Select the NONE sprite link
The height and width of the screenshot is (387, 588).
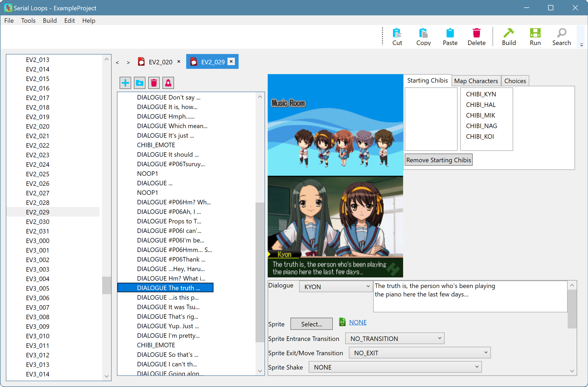tap(358, 322)
